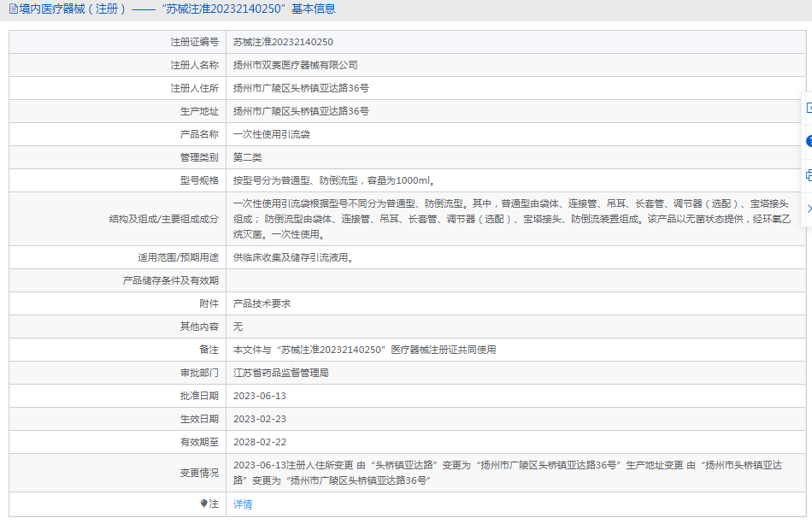Click the 备注 label

tap(209, 350)
